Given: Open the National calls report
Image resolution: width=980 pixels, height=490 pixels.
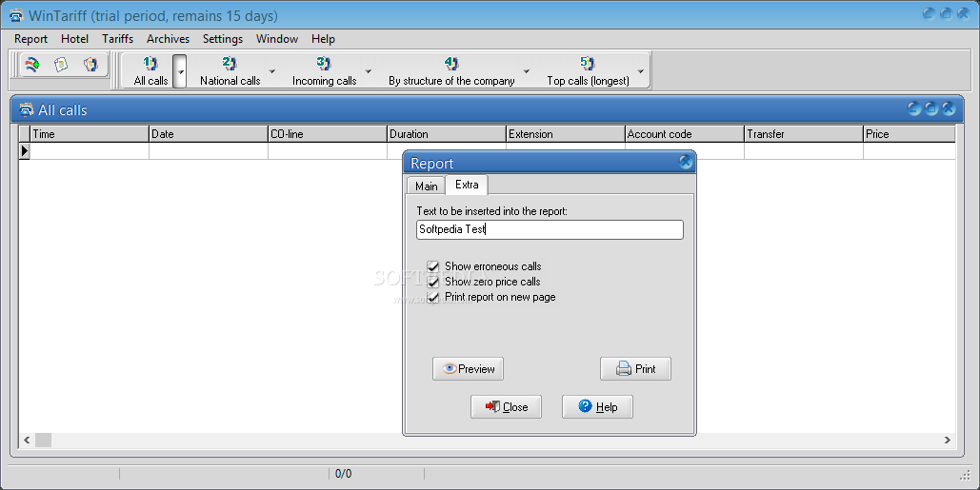Looking at the screenshot, I should (230, 71).
